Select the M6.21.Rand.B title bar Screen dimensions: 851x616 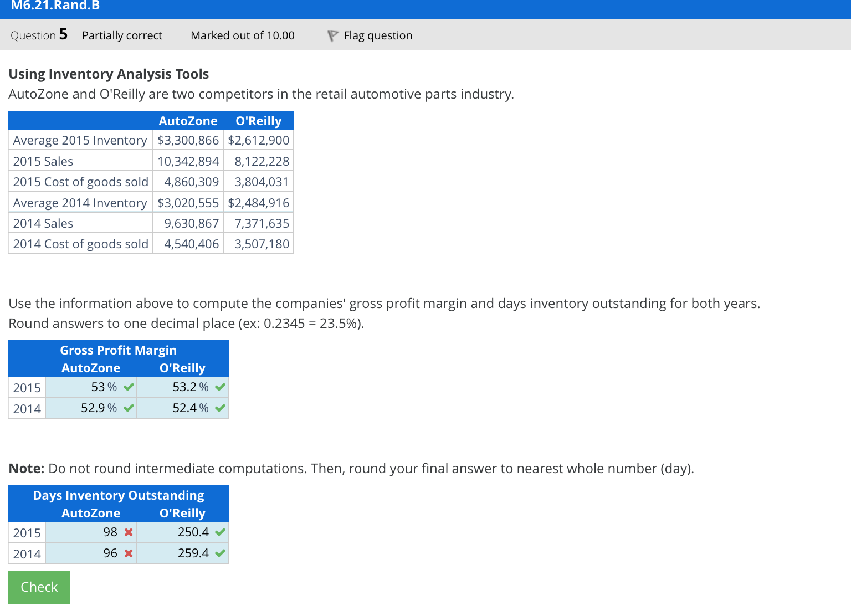click(x=54, y=7)
